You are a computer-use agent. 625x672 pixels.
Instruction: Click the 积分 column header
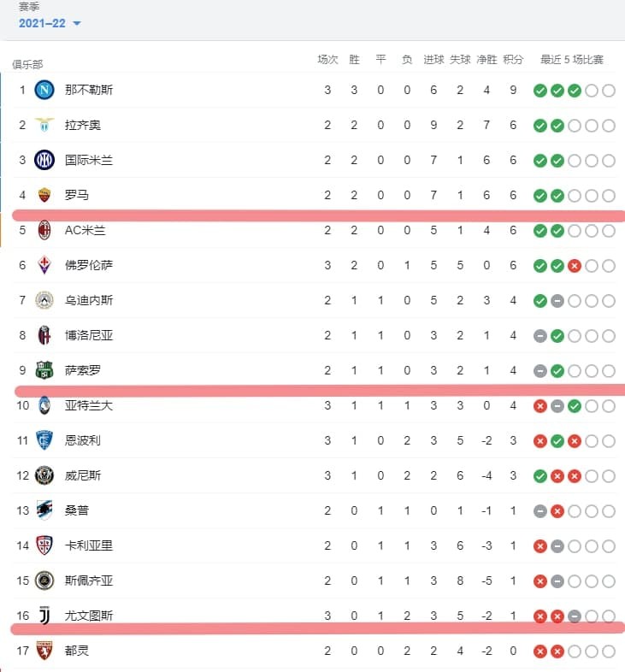pos(513,60)
